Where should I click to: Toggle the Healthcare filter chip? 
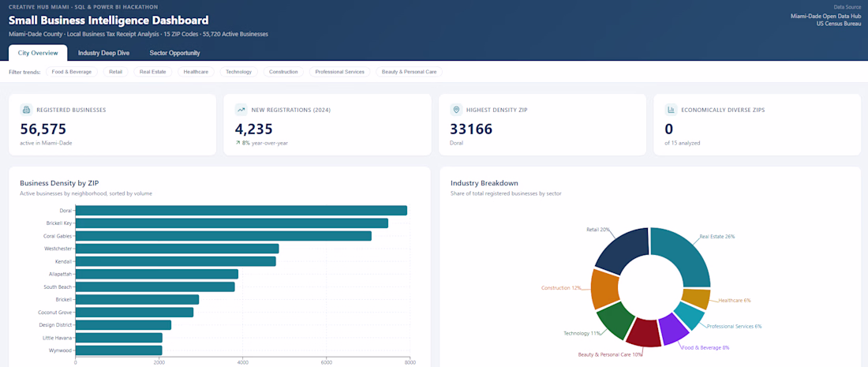click(x=196, y=72)
